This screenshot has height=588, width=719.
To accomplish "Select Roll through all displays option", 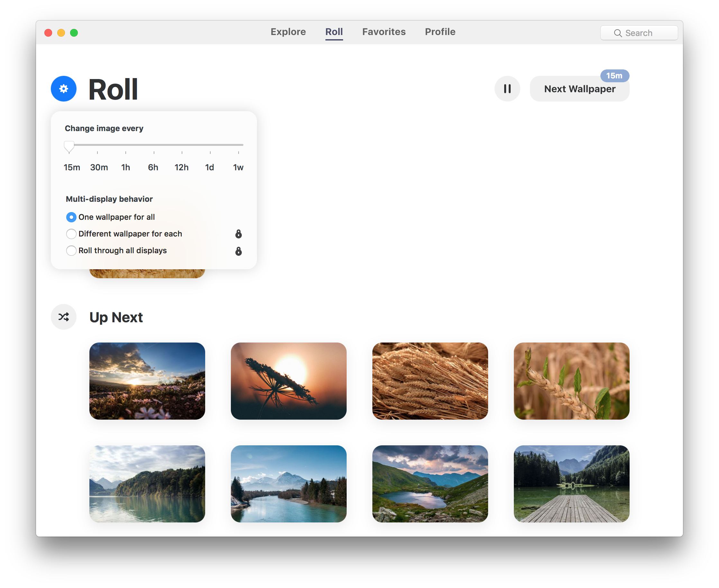I will pos(117,251).
